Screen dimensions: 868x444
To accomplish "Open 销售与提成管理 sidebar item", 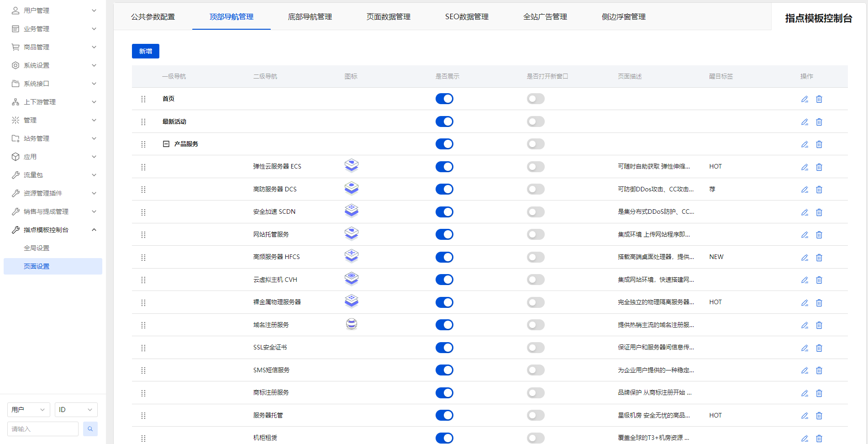I will (x=53, y=211).
